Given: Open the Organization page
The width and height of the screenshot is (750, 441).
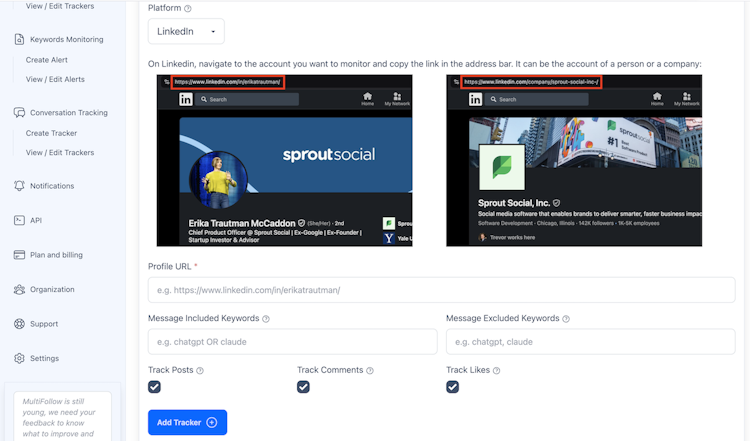Looking at the screenshot, I should coord(52,289).
